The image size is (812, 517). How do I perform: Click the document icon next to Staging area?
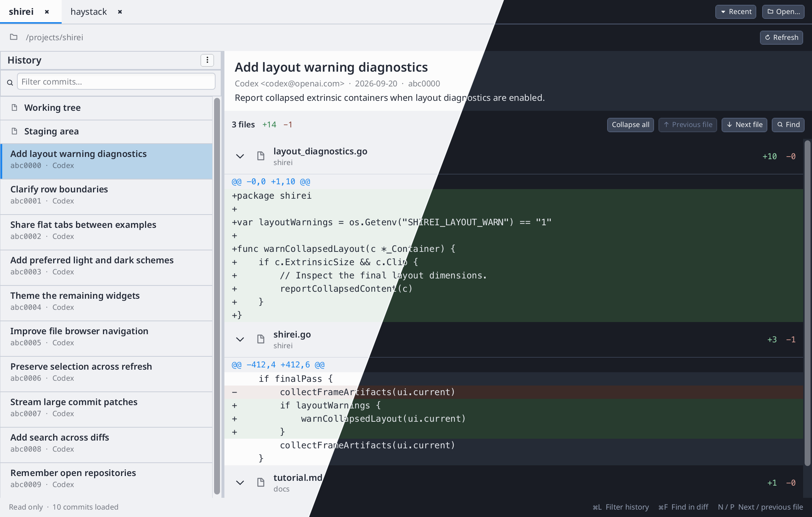coord(14,131)
